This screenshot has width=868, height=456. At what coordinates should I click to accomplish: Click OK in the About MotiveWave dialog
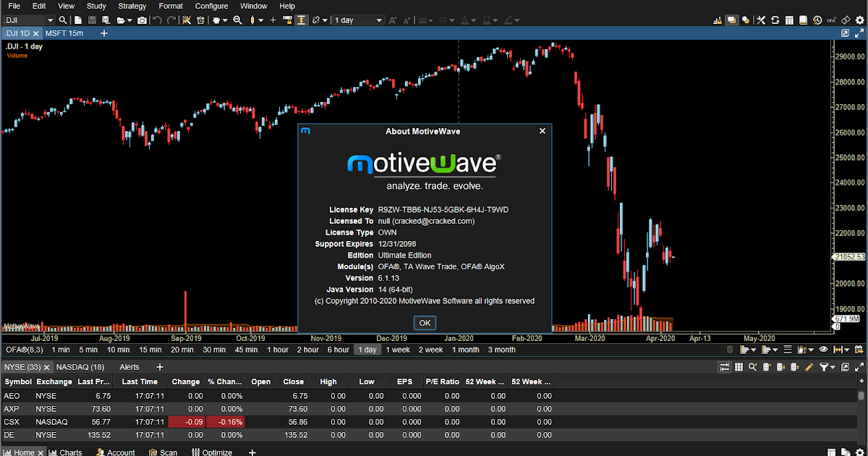coord(425,323)
